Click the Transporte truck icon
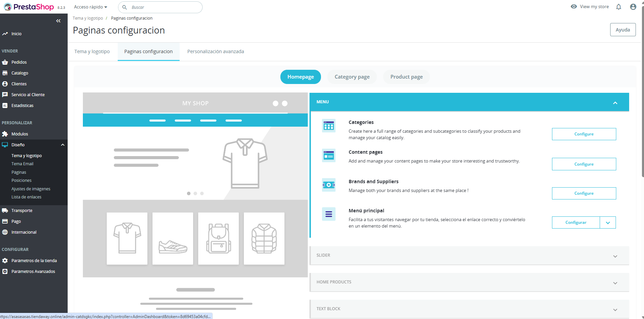The width and height of the screenshot is (644, 319). pyautogui.click(x=5, y=211)
